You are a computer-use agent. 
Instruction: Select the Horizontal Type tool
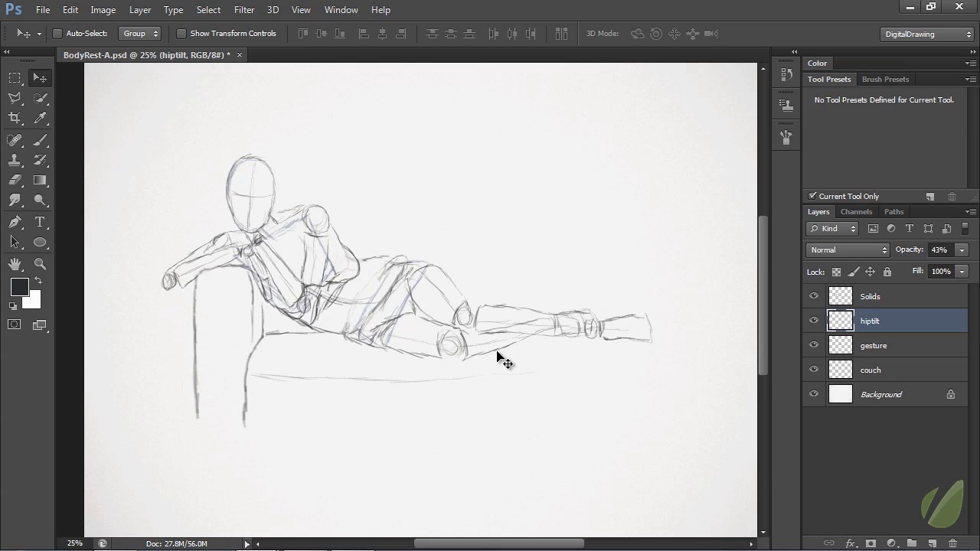coord(41,222)
